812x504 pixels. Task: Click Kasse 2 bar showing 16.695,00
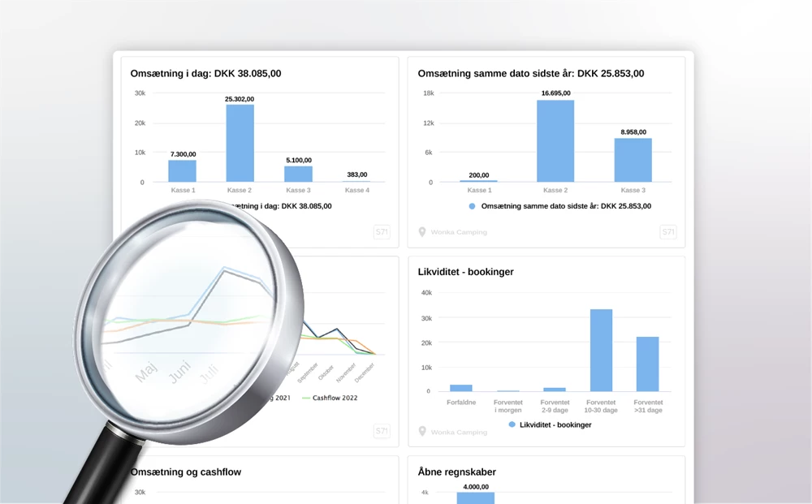point(555,140)
